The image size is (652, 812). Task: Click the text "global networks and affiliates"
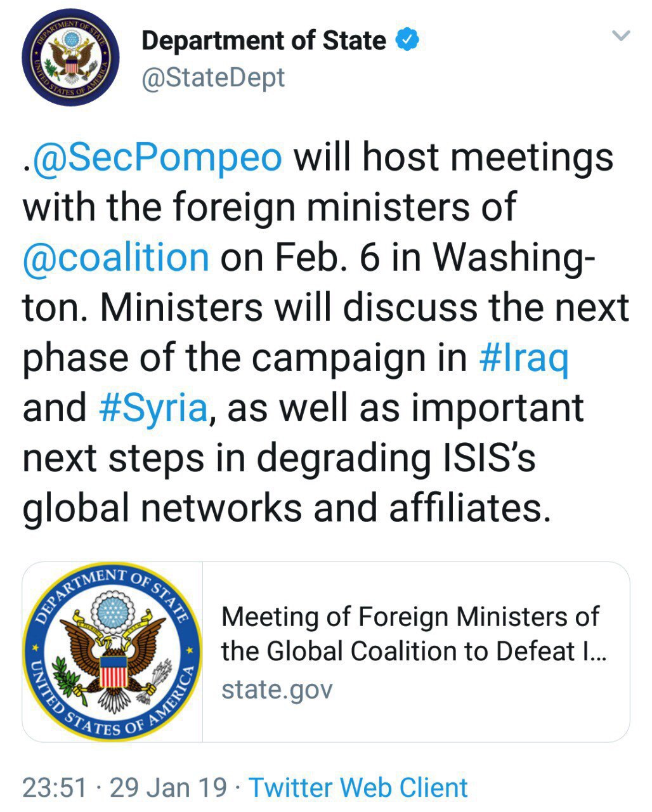point(285,507)
